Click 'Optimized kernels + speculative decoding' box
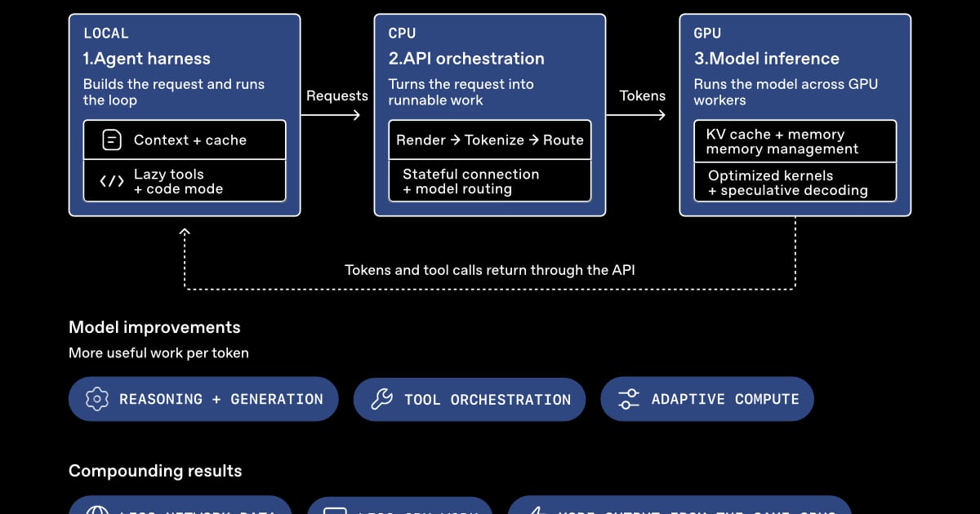980x514 pixels. point(795,182)
